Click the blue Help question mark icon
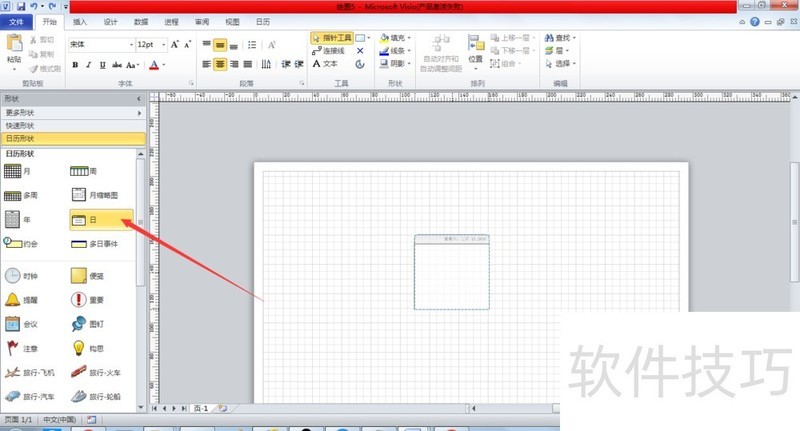This screenshot has height=431, width=800. coord(755,22)
